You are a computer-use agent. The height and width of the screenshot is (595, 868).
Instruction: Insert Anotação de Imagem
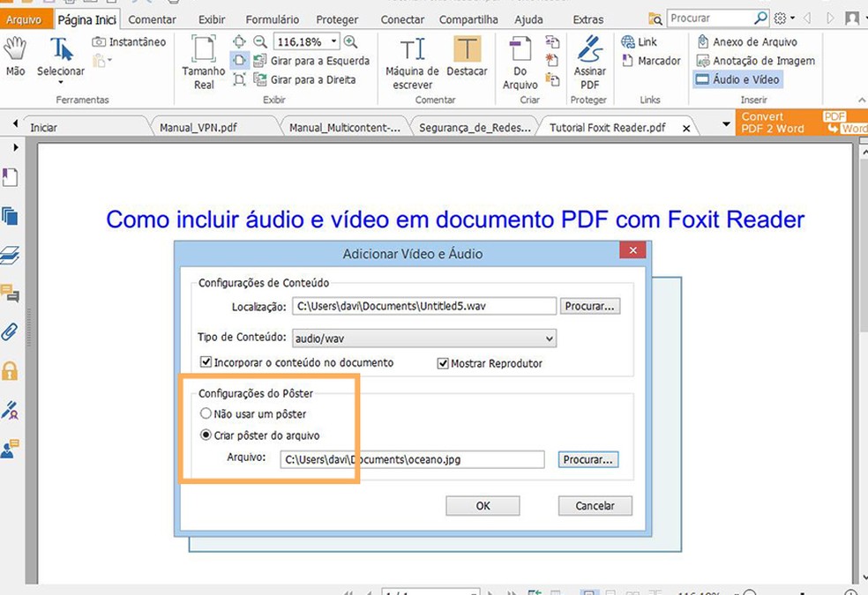(756, 61)
